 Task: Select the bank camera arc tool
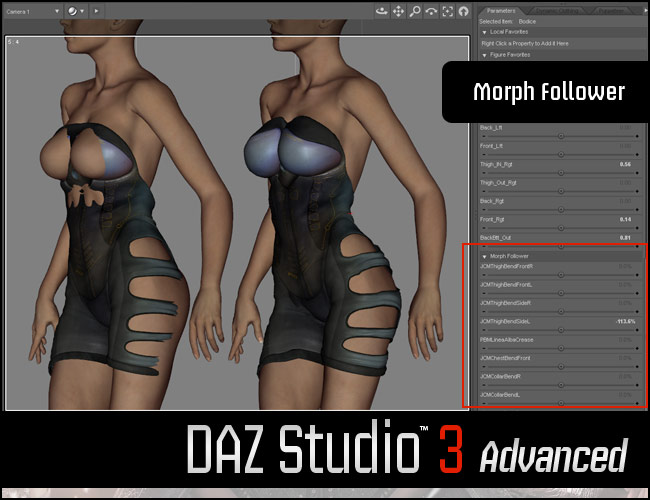pos(431,11)
